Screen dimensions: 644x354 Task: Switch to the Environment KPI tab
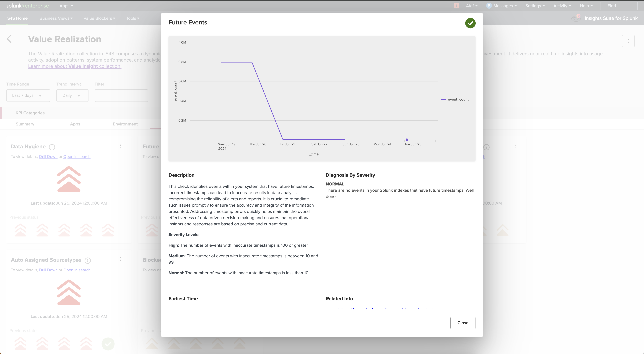tap(125, 124)
